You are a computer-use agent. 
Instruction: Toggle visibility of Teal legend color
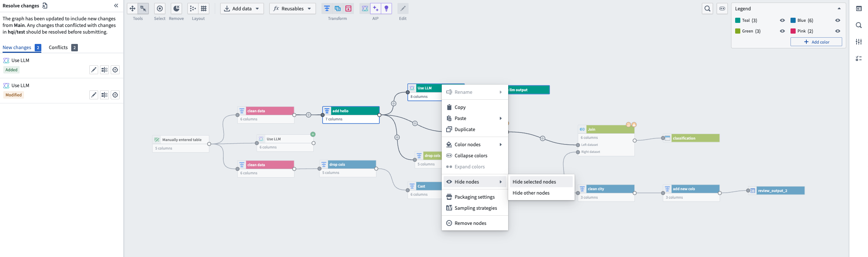pyautogui.click(x=782, y=20)
